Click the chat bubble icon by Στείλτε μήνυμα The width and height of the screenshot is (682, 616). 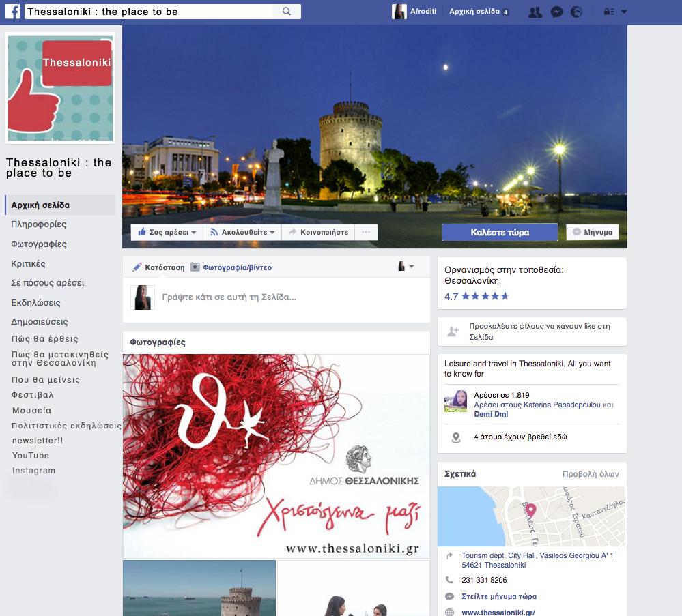449,596
